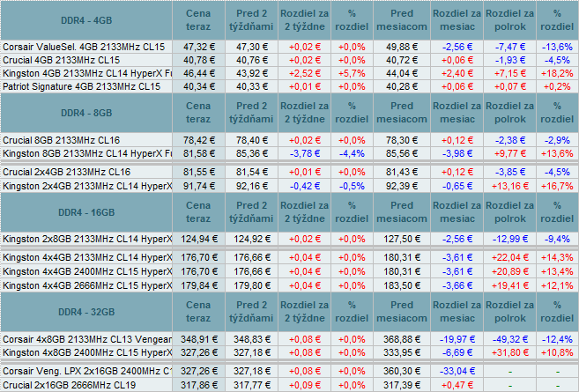This screenshot has height=392, width=579.
Task: Click the half-year percent -12,4%
Action: (x=557, y=339)
